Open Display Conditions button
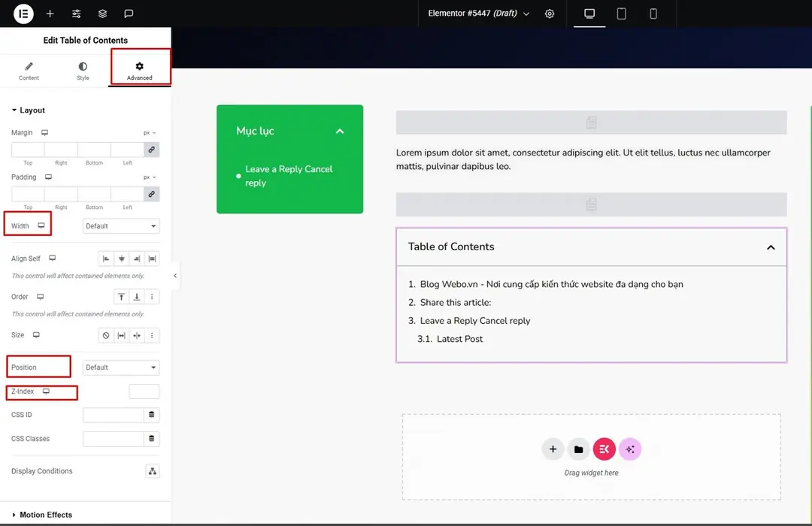812x526 pixels. (152, 471)
